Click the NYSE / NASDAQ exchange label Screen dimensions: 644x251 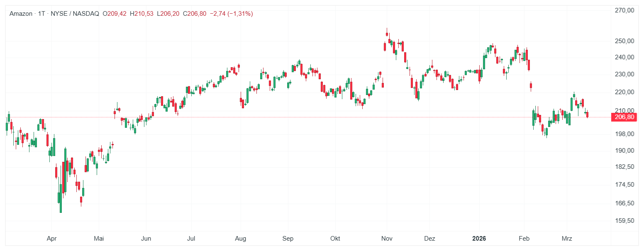tap(75, 14)
